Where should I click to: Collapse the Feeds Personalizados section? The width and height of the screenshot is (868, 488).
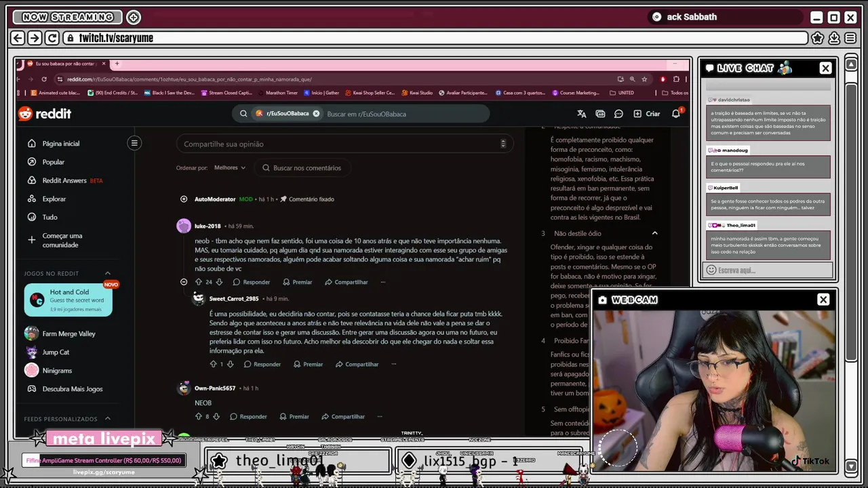click(108, 419)
